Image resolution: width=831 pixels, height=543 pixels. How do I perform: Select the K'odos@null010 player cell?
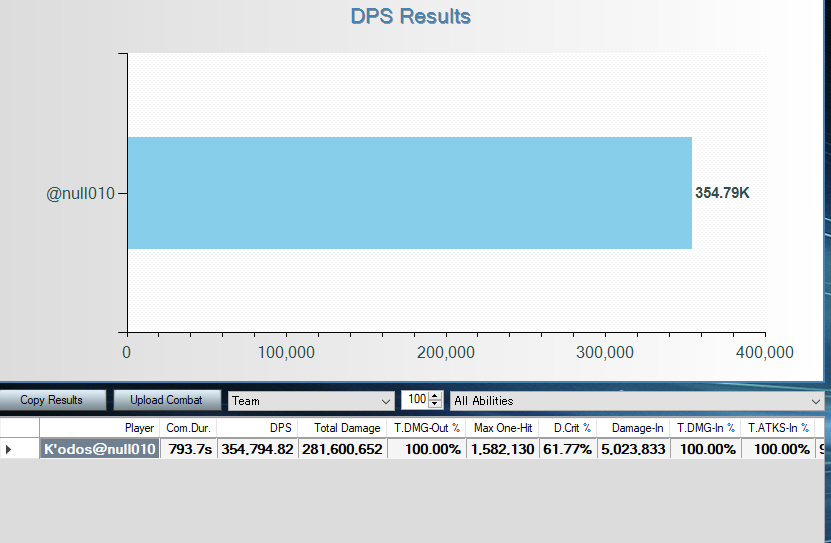click(x=99, y=449)
